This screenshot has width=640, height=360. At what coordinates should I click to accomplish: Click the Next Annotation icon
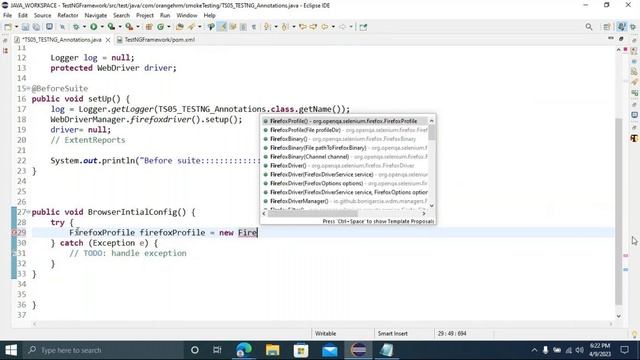click(267, 27)
